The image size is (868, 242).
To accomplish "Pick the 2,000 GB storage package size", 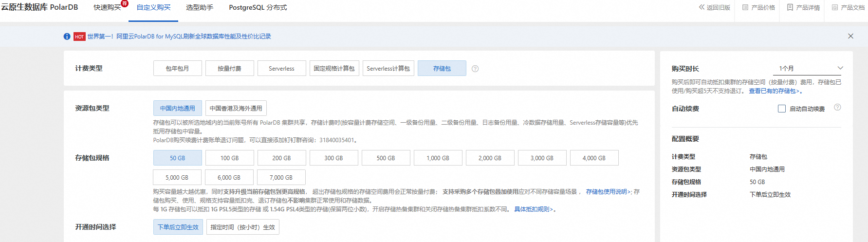I will tap(490, 158).
